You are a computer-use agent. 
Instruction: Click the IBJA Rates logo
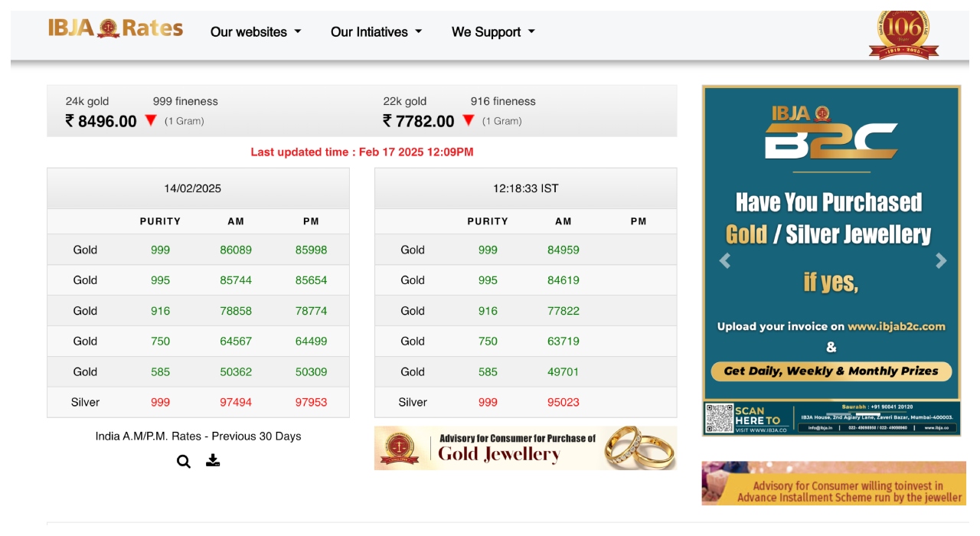pos(116,29)
